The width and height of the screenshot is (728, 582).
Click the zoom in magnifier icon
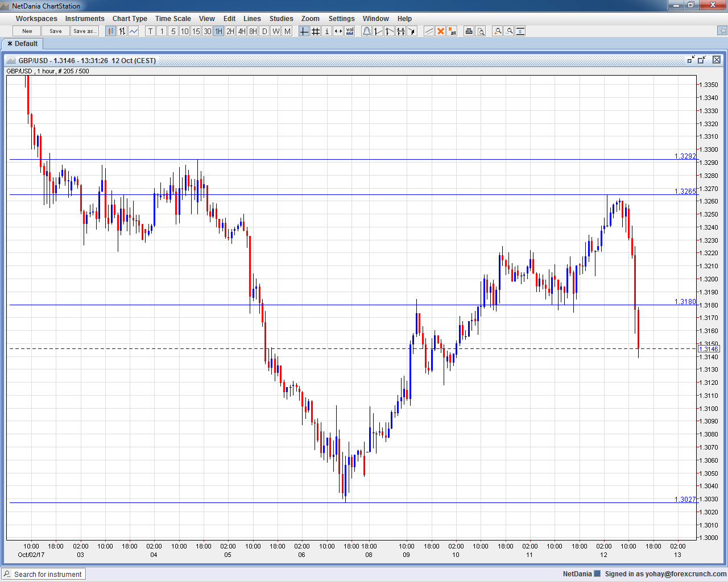498,31
